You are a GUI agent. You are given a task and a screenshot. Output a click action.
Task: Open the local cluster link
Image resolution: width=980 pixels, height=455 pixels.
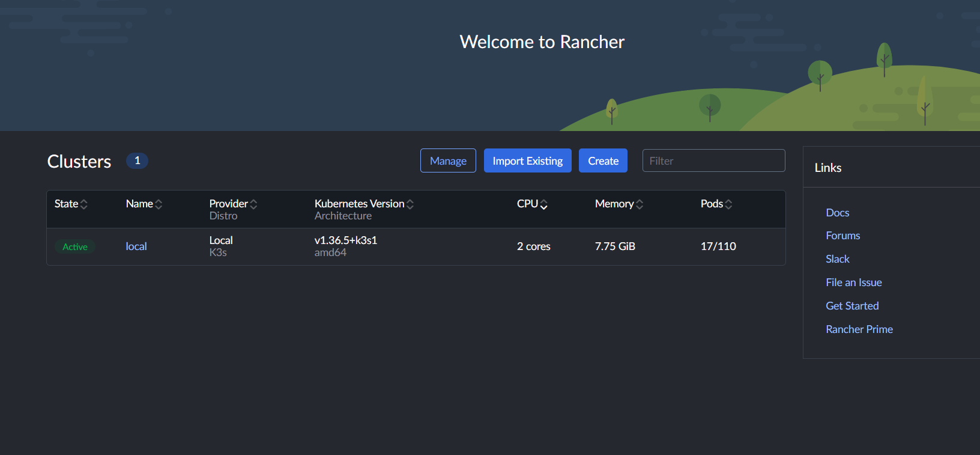136,246
